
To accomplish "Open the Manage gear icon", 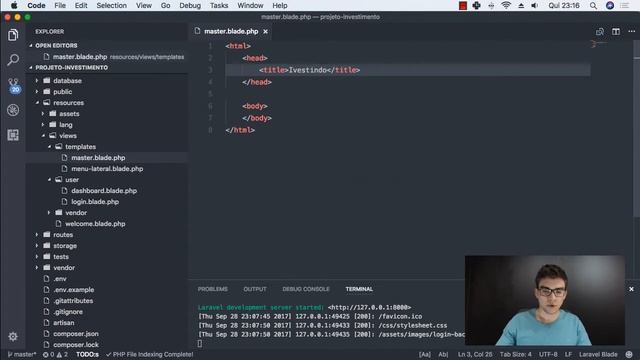I will tap(13, 336).
